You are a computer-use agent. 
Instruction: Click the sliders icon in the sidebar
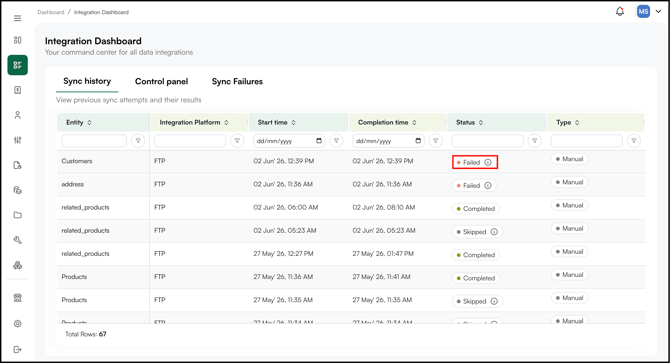18,140
